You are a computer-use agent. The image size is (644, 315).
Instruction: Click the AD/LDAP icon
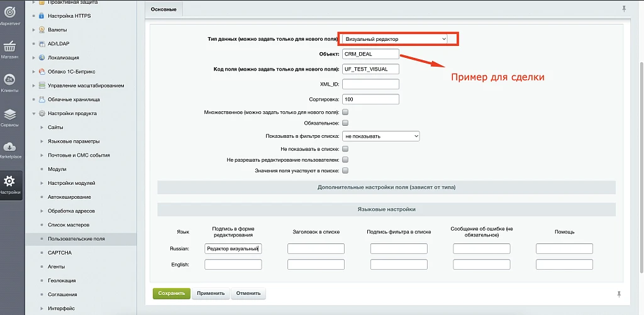pos(42,43)
